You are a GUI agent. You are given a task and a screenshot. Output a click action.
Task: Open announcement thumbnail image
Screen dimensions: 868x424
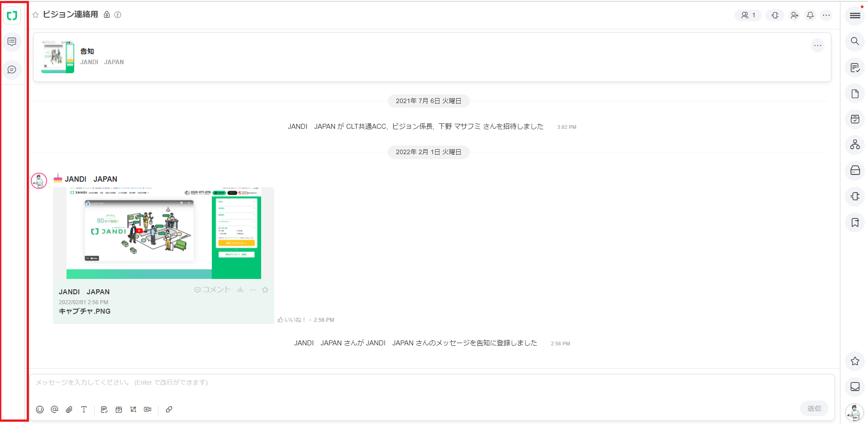pos(58,57)
